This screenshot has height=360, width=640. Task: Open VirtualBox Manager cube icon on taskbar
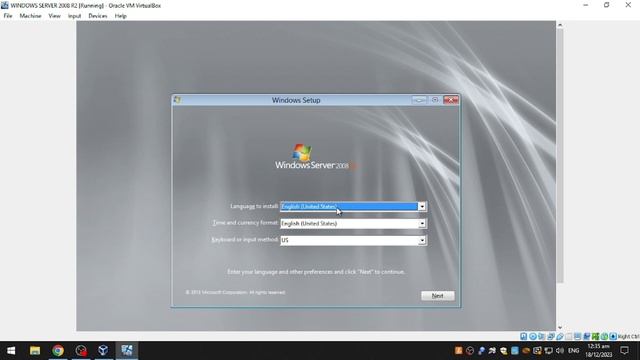click(103, 351)
